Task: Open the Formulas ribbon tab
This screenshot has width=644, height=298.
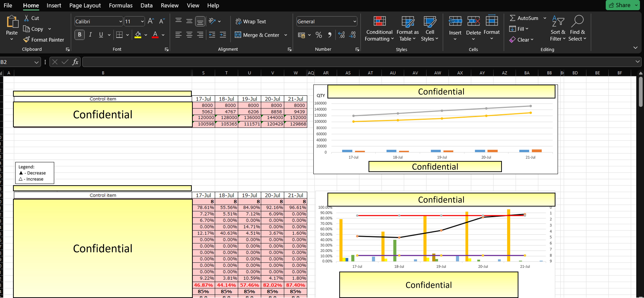Action: pos(120,6)
